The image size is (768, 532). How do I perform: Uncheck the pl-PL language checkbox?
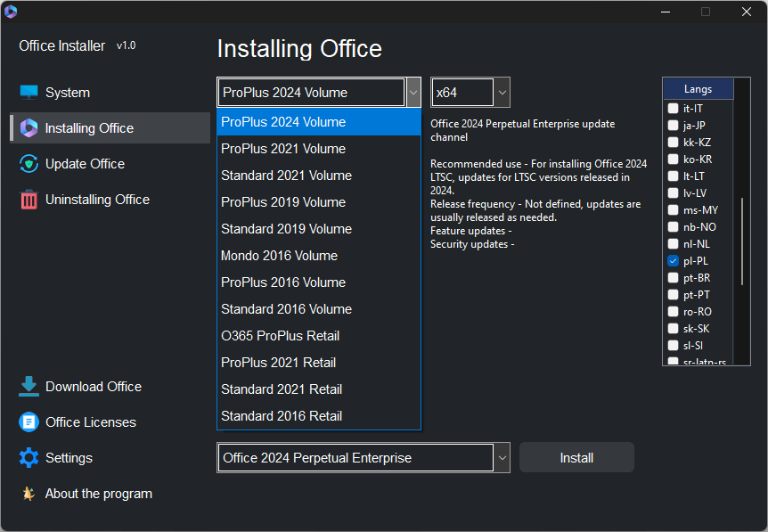pos(673,261)
